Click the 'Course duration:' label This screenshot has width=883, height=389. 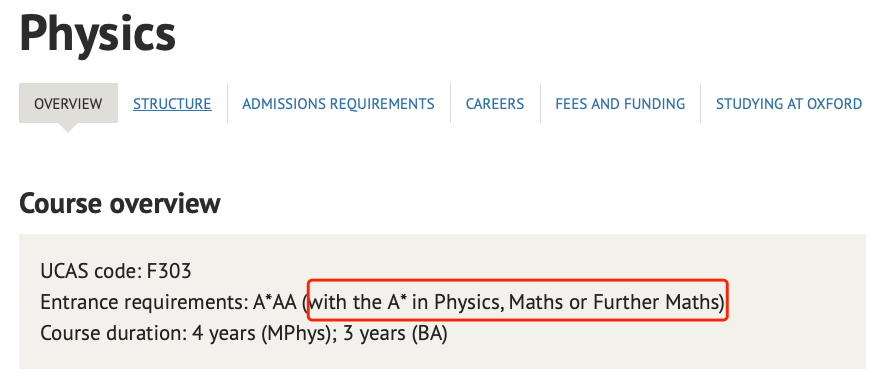click(x=113, y=334)
